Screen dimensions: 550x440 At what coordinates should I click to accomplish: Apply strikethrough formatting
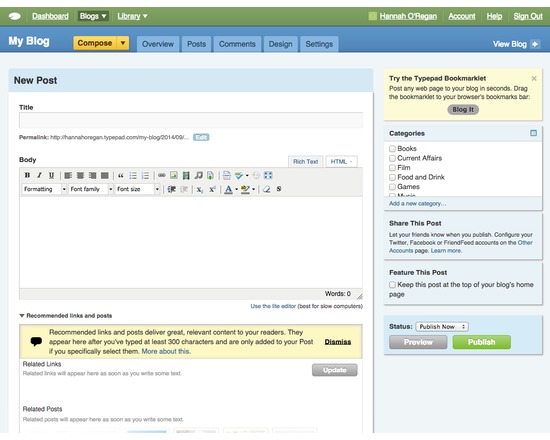pyautogui.click(x=279, y=189)
